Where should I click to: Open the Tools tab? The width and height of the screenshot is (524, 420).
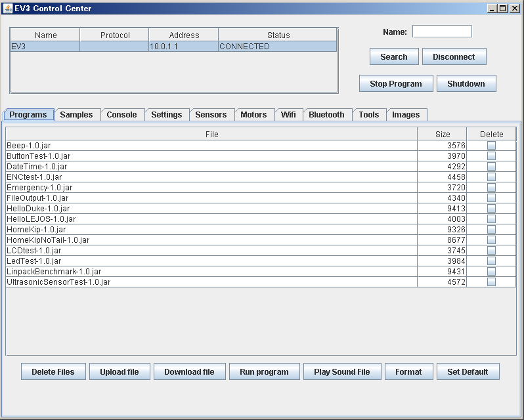click(x=369, y=114)
